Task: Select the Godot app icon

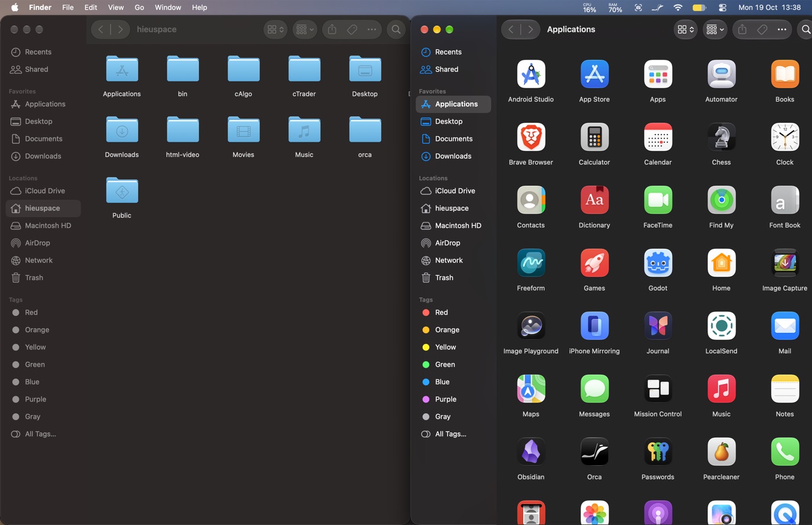Action: click(x=658, y=263)
